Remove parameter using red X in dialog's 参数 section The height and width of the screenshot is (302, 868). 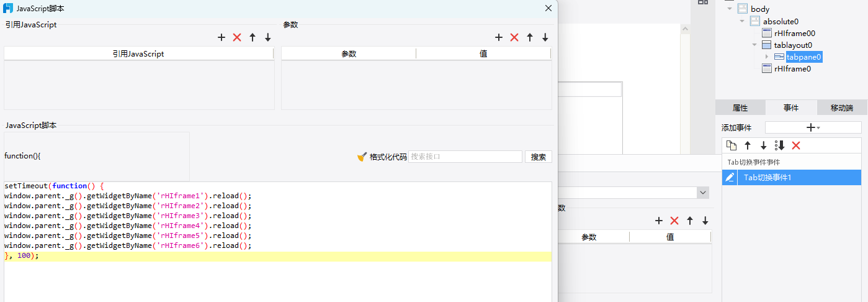tap(514, 37)
